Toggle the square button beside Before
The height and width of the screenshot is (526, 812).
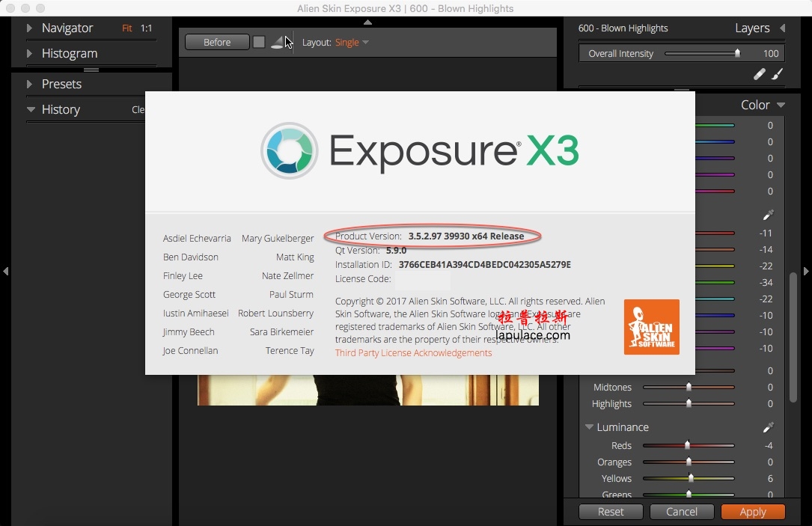[259, 42]
